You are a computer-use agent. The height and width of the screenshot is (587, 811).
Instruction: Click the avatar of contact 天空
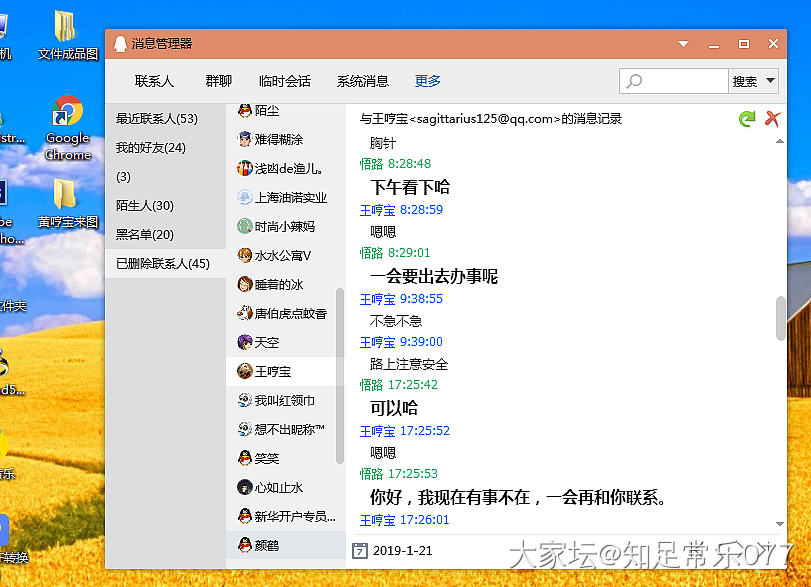click(245, 342)
